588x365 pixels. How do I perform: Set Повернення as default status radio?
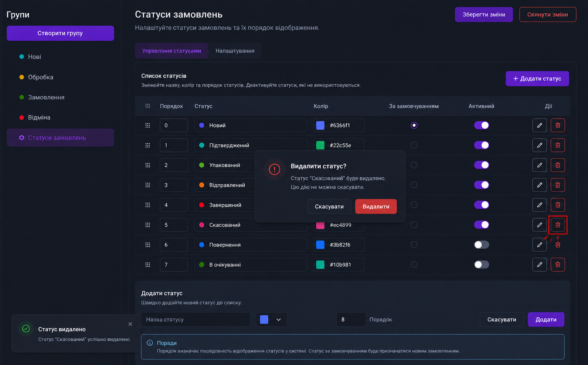[414, 245]
